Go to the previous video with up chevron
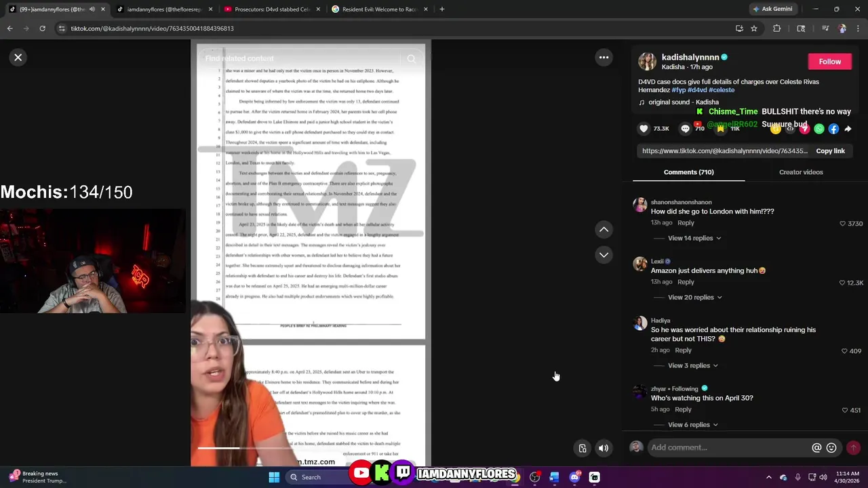This screenshot has width=868, height=488. point(604,230)
